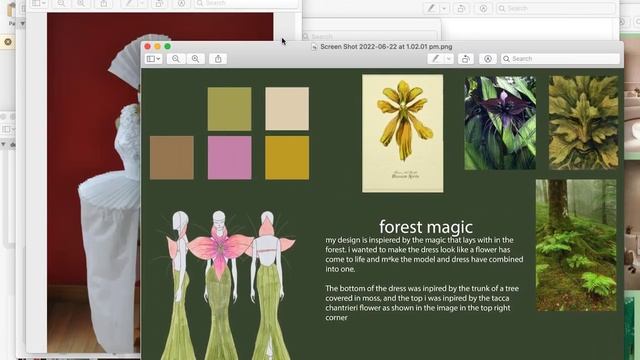The width and height of the screenshot is (640, 360).
Task: Zoom out in the Screen Shot window toolbar
Action: 176,59
